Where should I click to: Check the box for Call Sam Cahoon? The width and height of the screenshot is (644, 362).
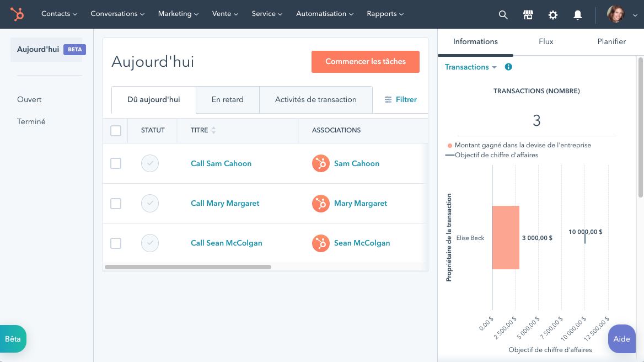116,163
